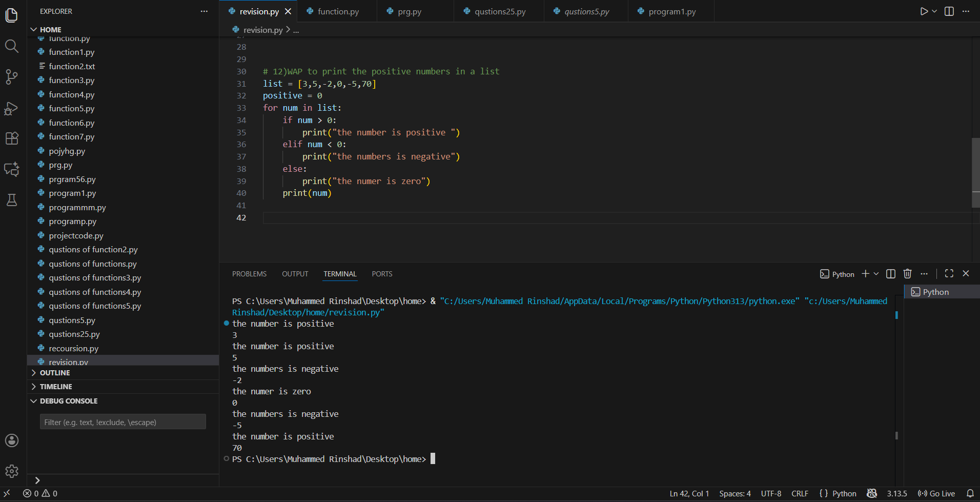Switch to the prg.py tab
The image size is (980, 502).
(x=410, y=10)
